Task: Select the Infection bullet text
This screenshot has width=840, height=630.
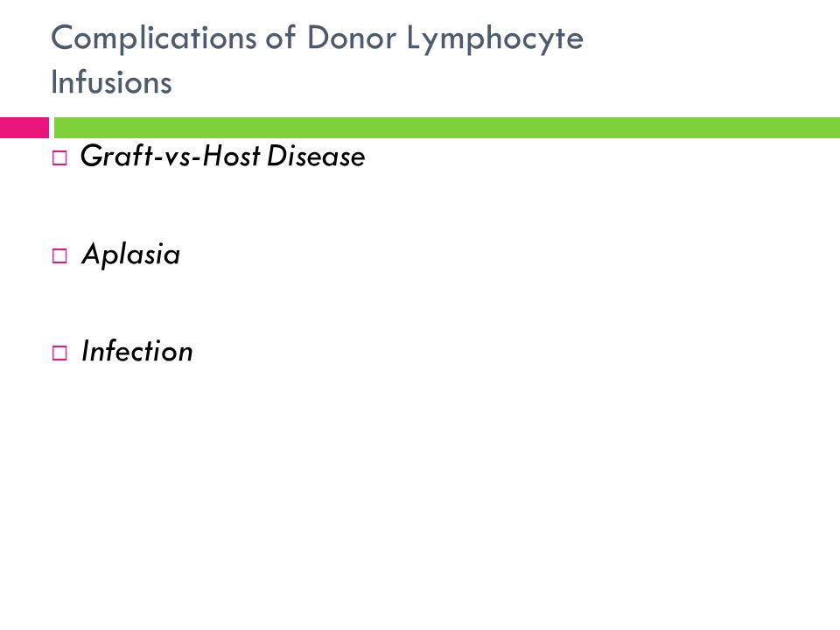Action: [137, 352]
